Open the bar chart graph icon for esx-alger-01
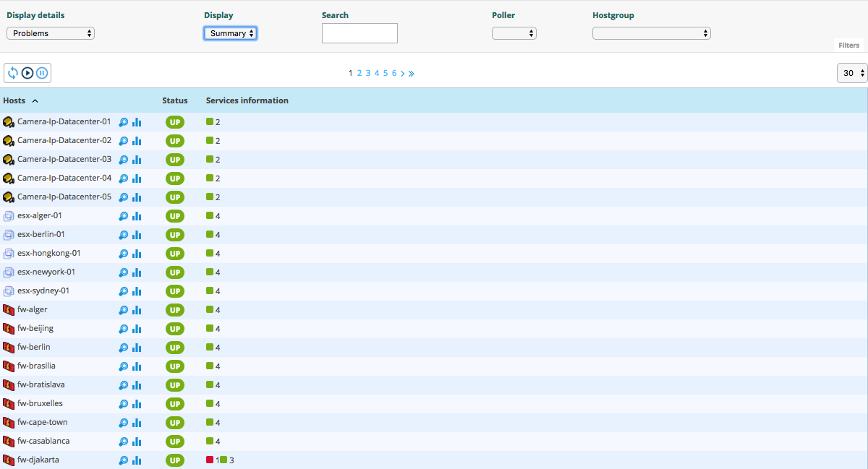 [x=137, y=216]
